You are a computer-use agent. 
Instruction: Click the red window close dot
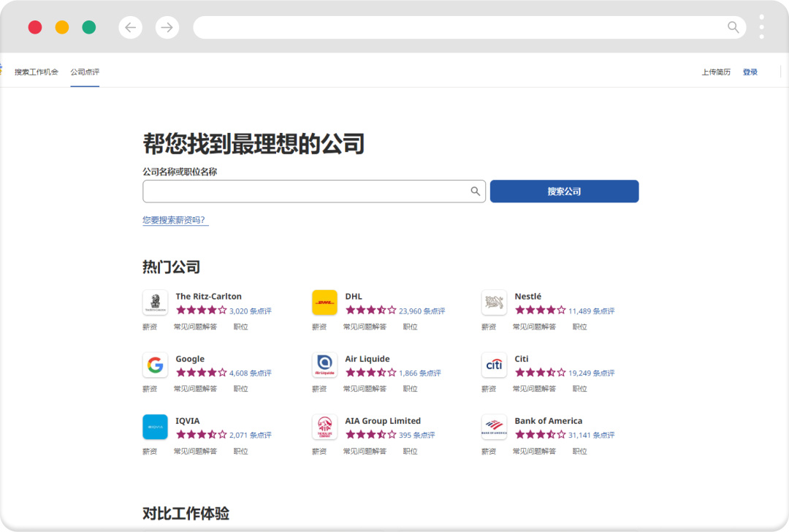[x=35, y=27]
